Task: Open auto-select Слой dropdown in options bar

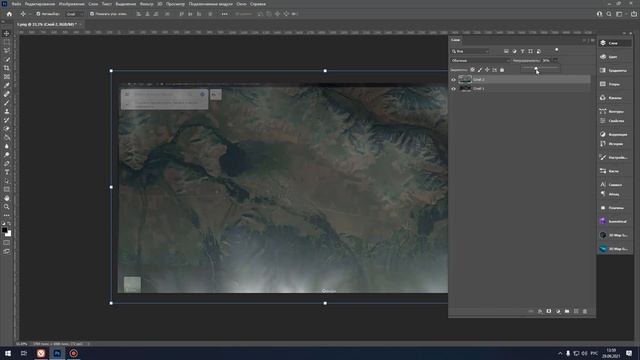Action: 74,14
